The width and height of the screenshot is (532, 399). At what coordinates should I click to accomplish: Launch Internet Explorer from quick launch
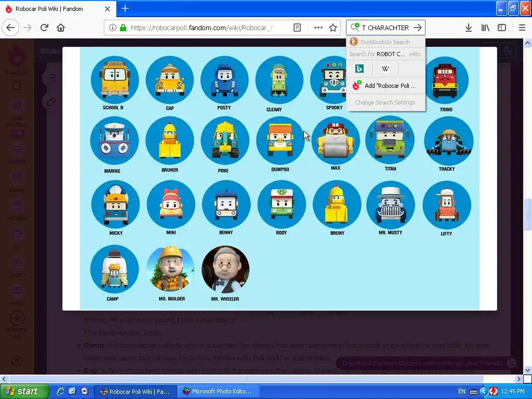pos(61,391)
